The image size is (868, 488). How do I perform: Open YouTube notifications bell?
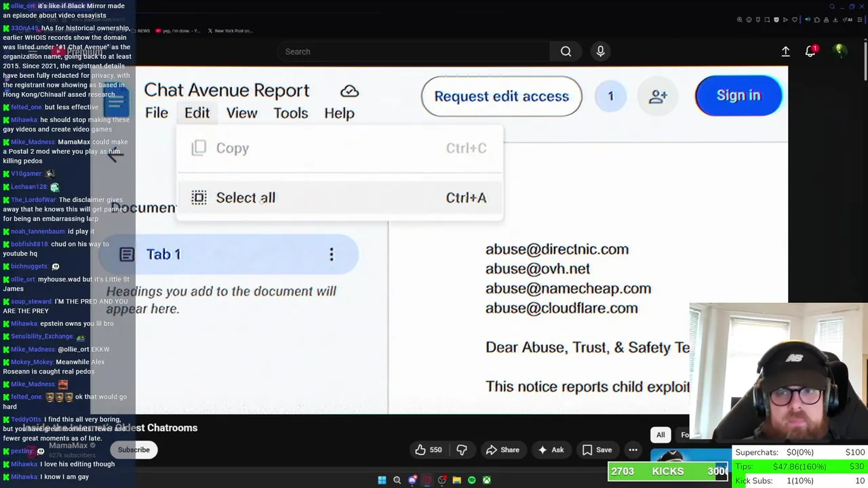811,52
